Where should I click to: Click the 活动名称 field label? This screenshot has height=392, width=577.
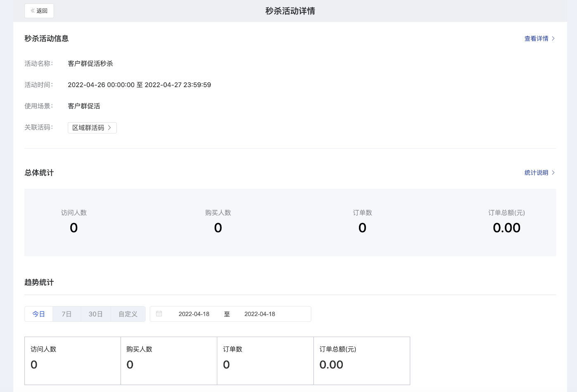point(39,64)
